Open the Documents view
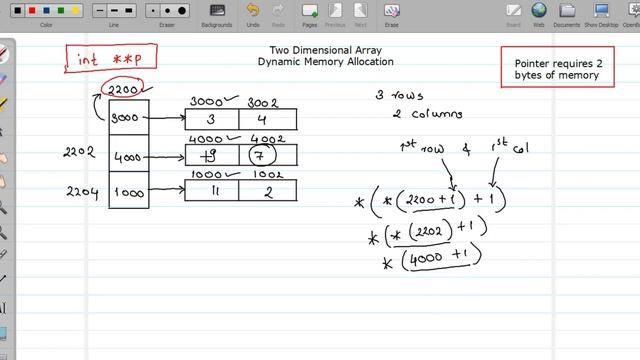Viewport: 640px width, 360px height. click(x=567, y=15)
